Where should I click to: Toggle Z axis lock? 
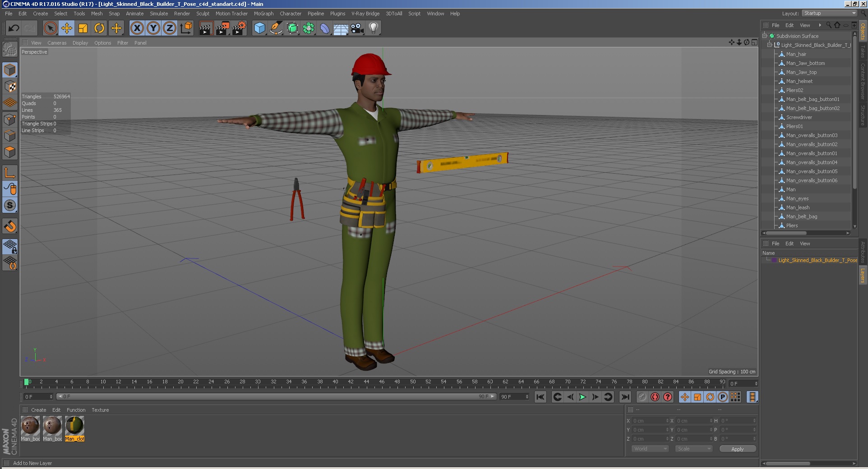tap(170, 28)
